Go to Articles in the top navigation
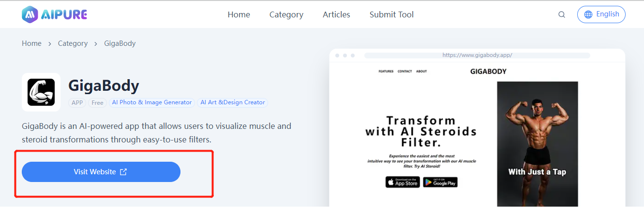The width and height of the screenshot is (644, 210). point(336,14)
